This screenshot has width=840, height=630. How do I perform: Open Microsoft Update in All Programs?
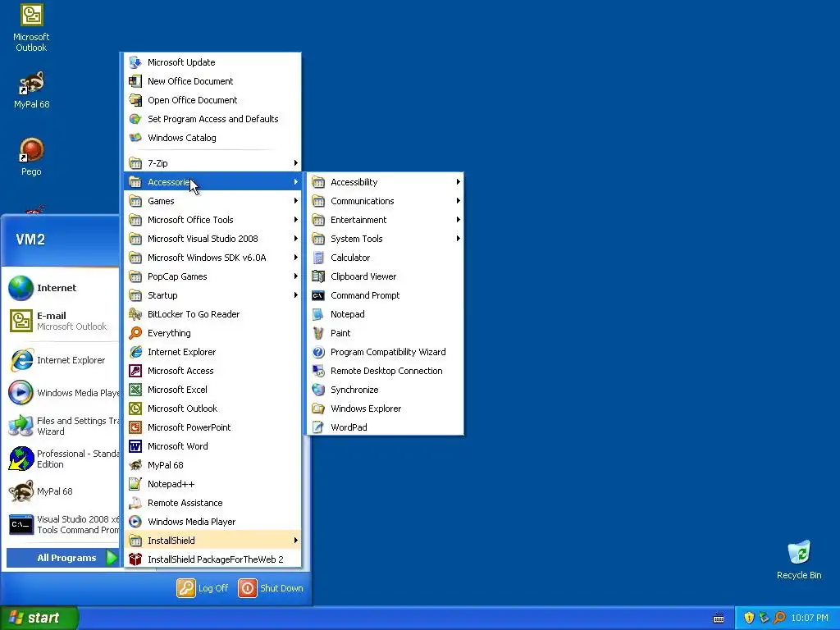coord(212,62)
